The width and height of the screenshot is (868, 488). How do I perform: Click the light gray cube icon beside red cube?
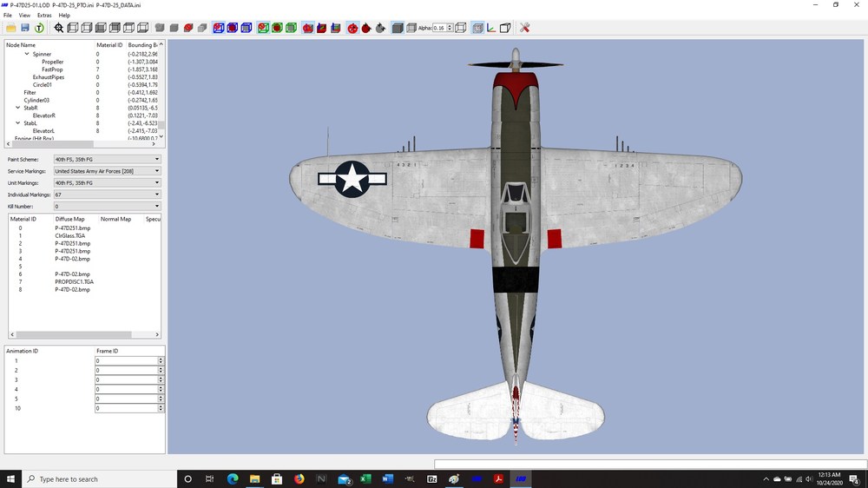coord(202,28)
